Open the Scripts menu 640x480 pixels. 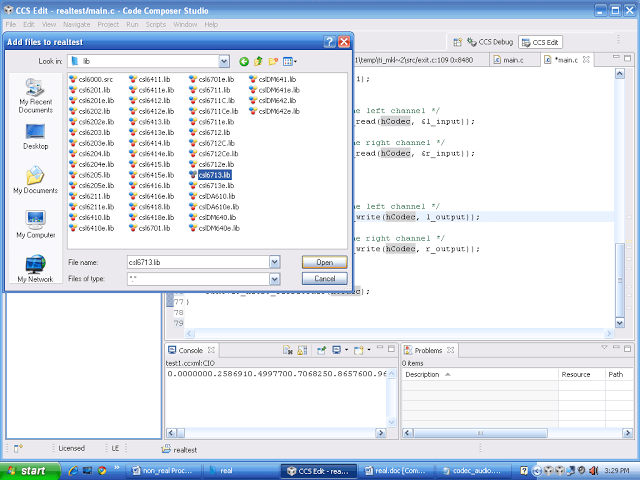[156, 24]
